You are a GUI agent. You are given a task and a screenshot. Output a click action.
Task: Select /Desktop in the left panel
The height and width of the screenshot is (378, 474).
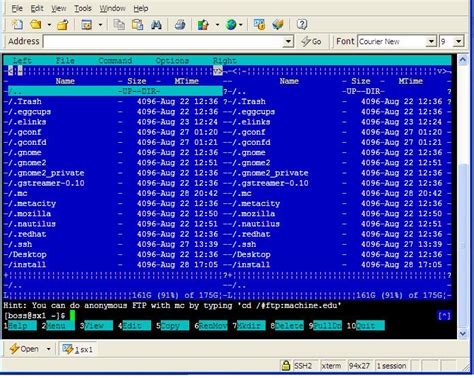tap(113, 255)
